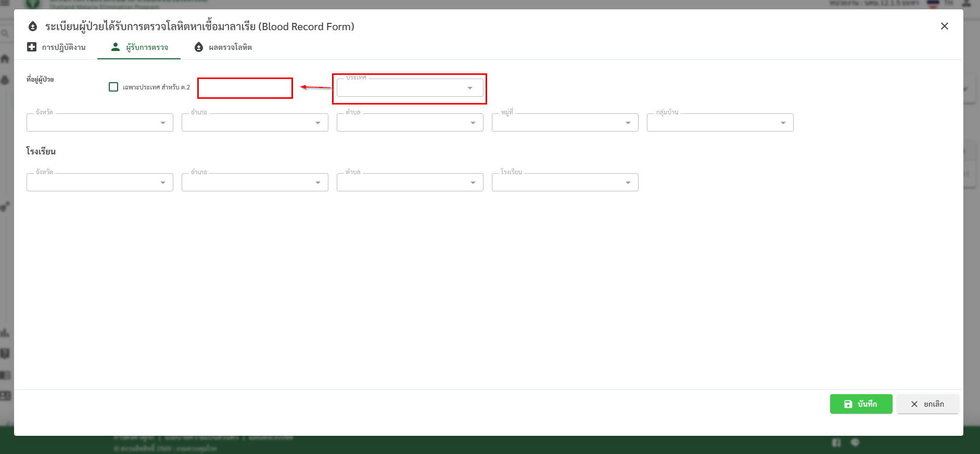Select the โรงเรียน school name dropdown
Image resolution: width=980 pixels, height=454 pixels.
click(565, 183)
